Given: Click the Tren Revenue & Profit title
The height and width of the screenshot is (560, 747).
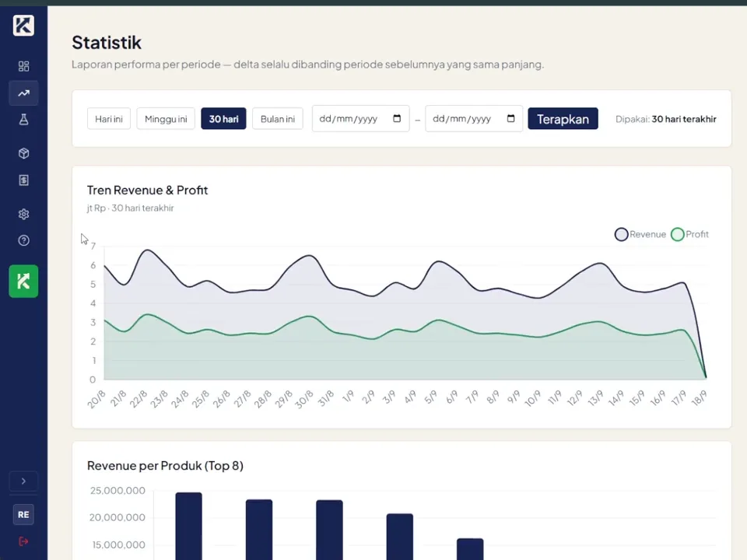Looking at the screenshot, I should point(148,191).
